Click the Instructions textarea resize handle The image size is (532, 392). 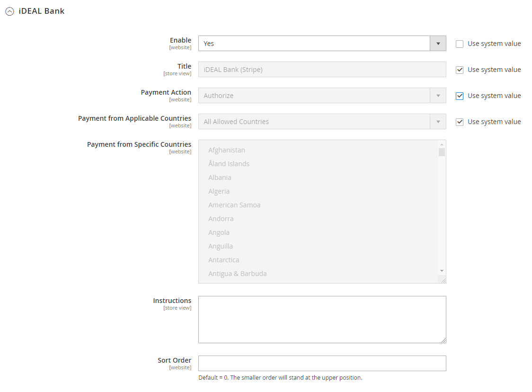click(443, 340)
